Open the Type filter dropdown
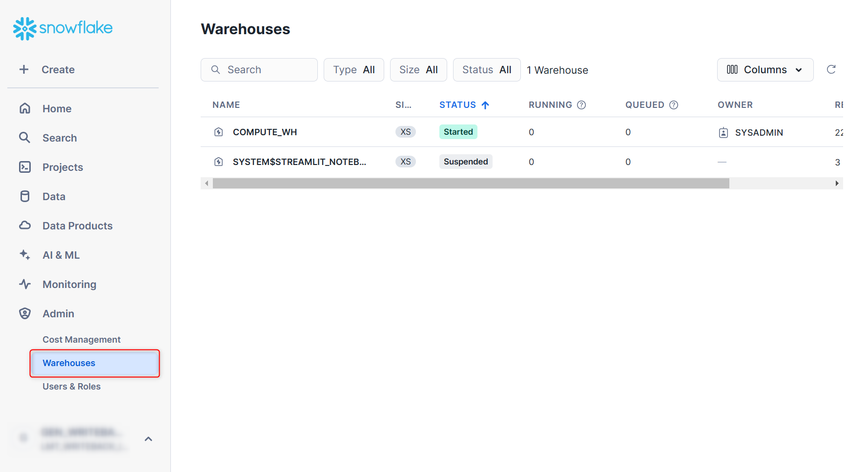This screenshot has height=472, width=868. click(353, 70)
